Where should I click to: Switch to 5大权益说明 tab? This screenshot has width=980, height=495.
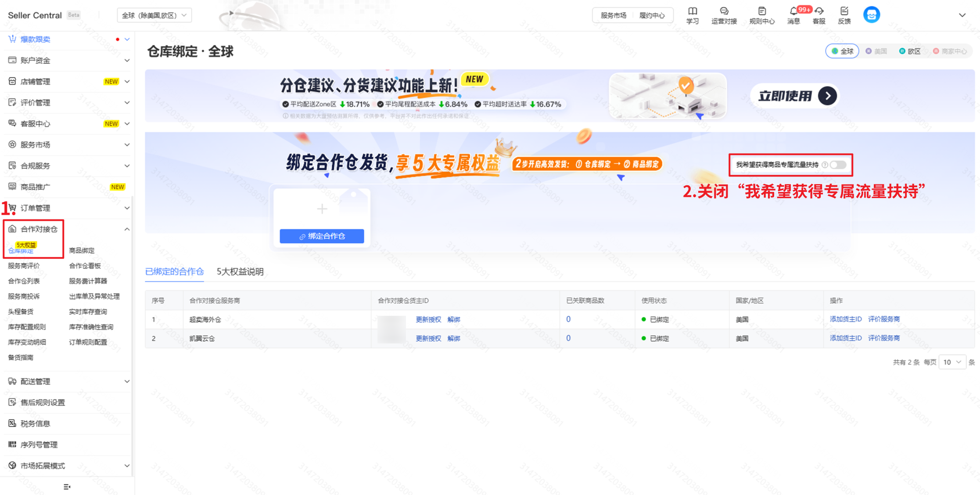pyautogui.click(x=240, y=272)
